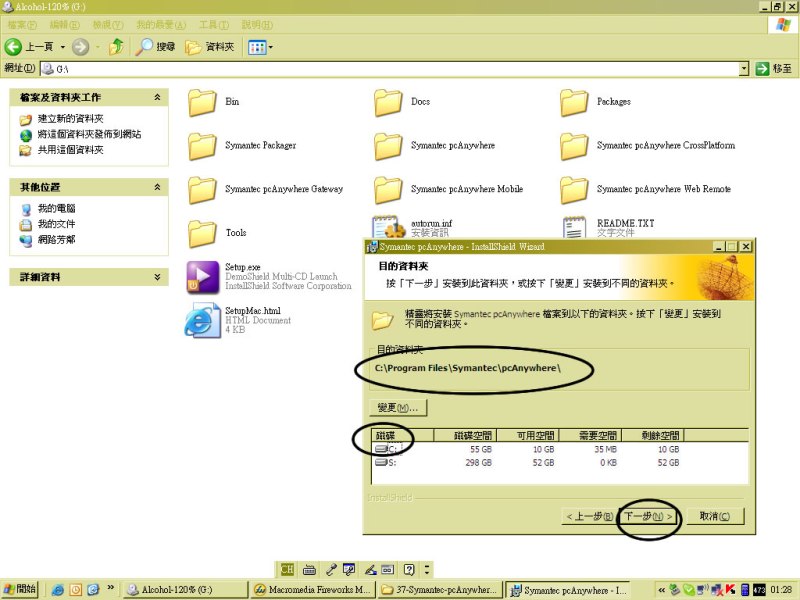Viewport: 800px width, 600px height.
Task: Select the Docs folder icon
Action: 388,103
